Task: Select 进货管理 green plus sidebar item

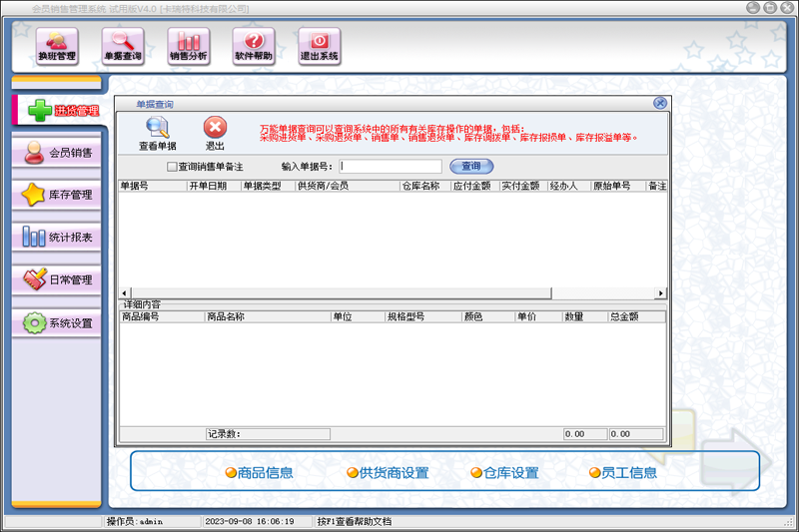Action: point(60,110)
